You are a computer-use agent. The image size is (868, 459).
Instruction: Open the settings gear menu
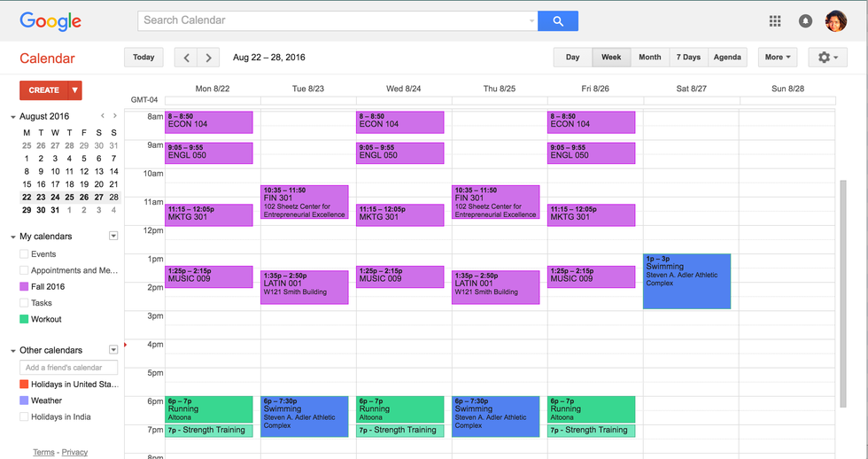(x=827, y=58)
